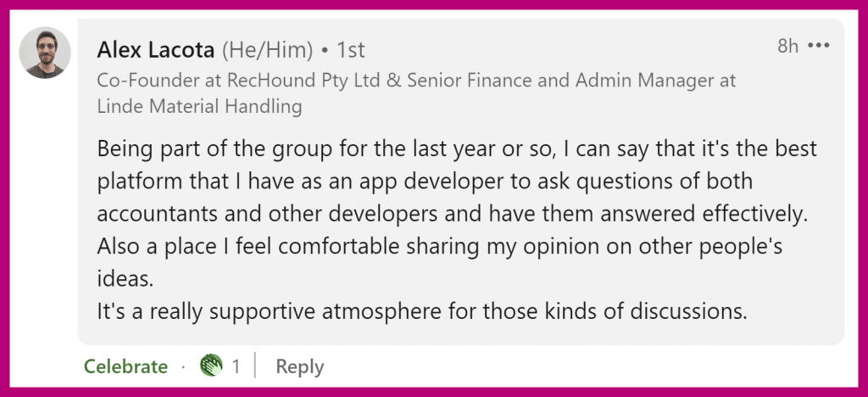Click the Celebrate reaction button
868x397 pixels.
click(125, 366)
